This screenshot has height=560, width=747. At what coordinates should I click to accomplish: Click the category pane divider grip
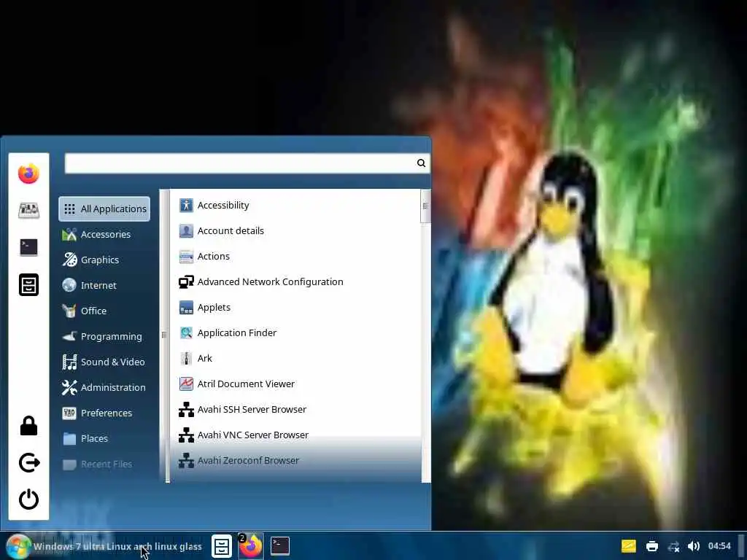pyautogui.click(x=163, y=335)
